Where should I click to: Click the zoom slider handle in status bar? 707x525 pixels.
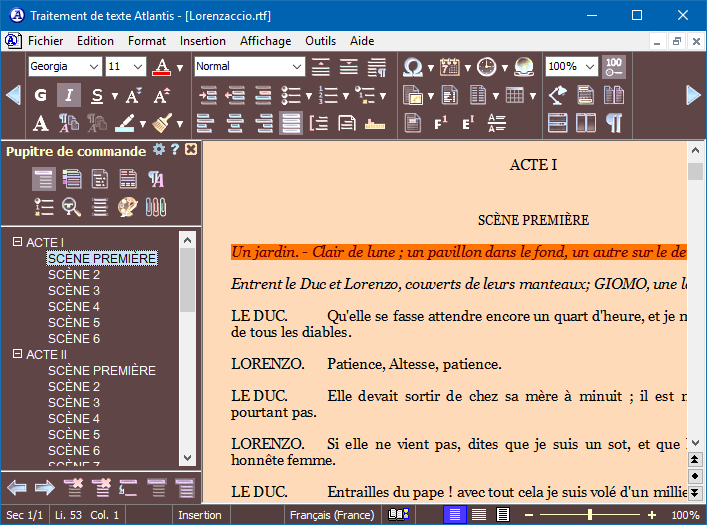tap(590, 514)
